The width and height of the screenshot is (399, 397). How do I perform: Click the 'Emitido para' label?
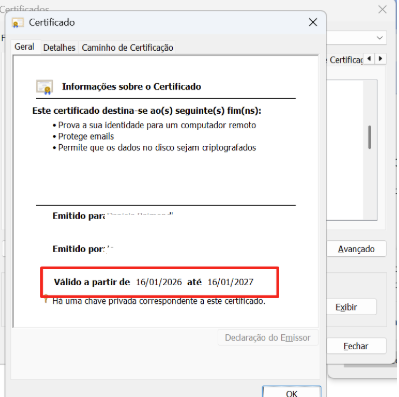[x=79, y=216]
